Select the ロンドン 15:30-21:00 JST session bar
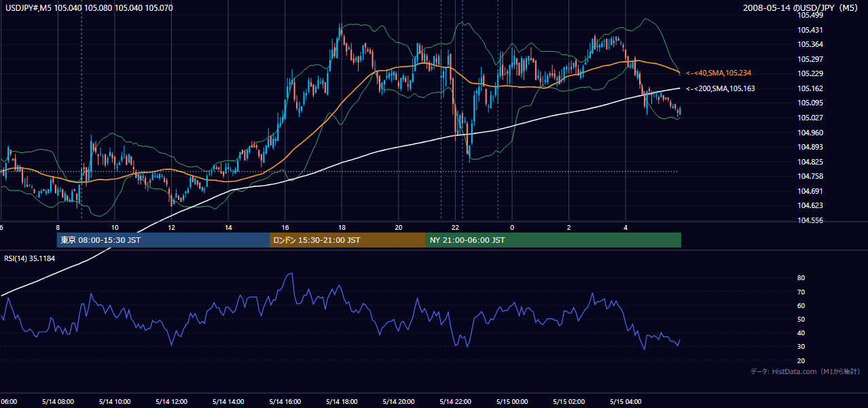This screenshot has height=408, width=868. (x=348, y=240)
